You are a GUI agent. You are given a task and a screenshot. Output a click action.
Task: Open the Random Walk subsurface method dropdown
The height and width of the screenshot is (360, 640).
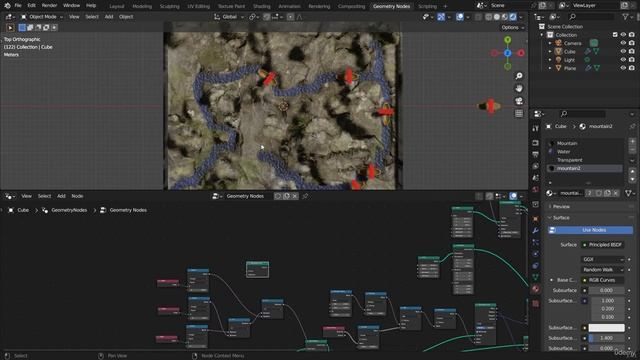point(602,270)
